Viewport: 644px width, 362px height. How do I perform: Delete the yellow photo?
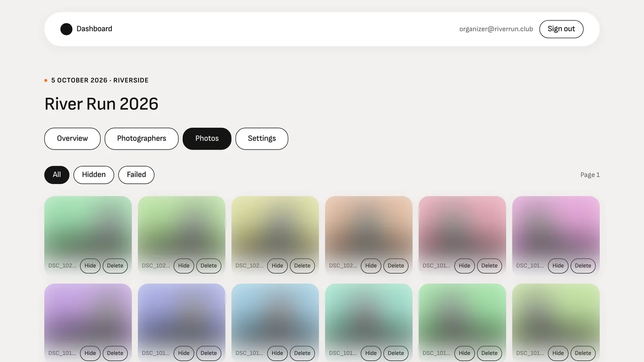pyautogui.click(x=302, y=266)
